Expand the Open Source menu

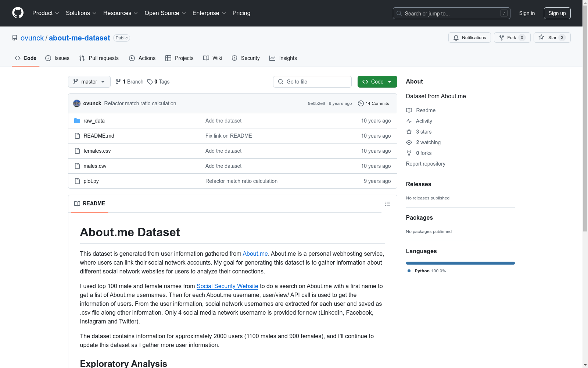(165, 13)
